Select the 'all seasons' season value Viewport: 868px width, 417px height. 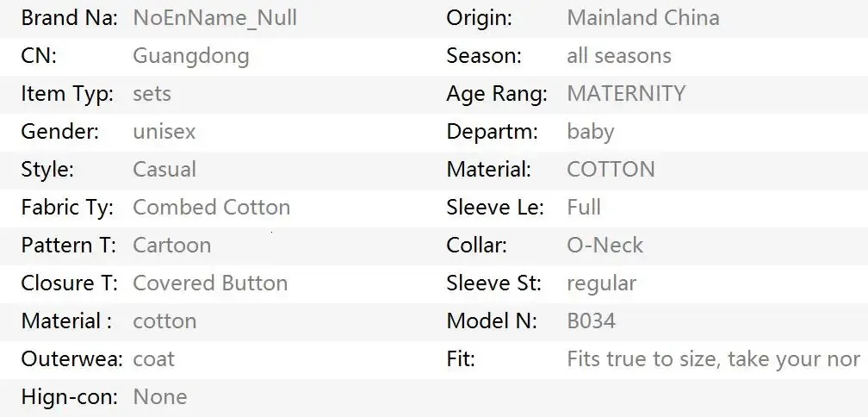pos(618,56)
